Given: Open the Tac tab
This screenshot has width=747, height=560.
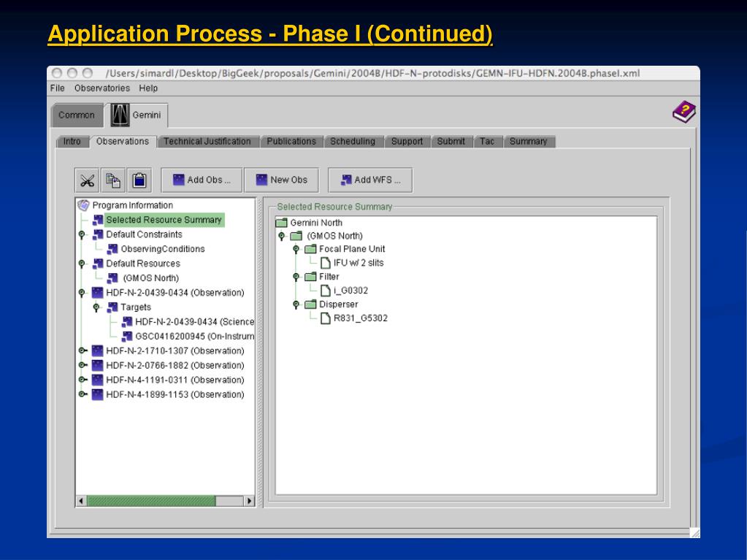Looking at the screenshot, I should point(487,142).
